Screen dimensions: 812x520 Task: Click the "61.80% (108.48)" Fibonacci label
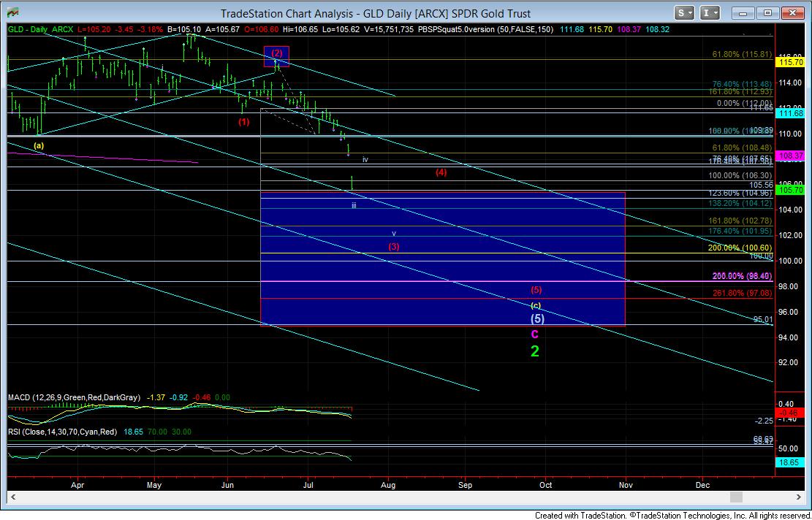(x=742, y=148)
